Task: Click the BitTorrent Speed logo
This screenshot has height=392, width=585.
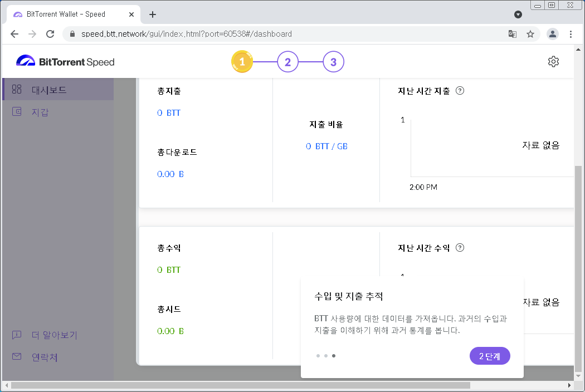Action: point(65,62)
